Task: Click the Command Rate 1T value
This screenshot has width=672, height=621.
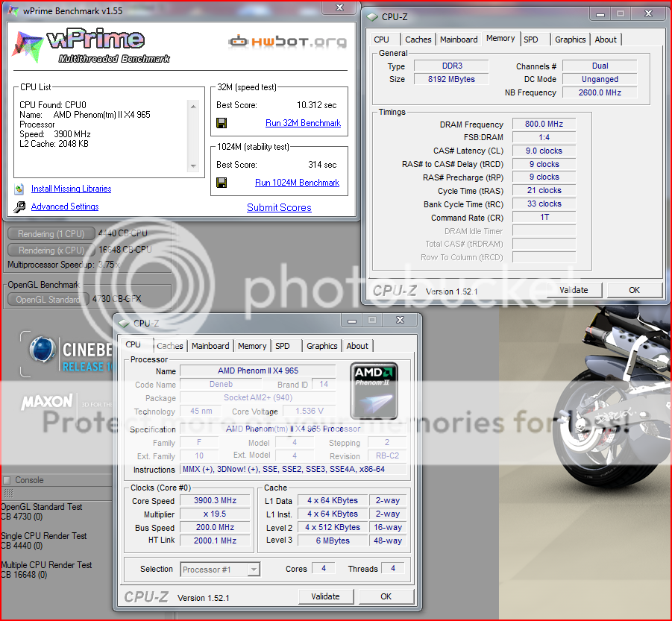Action: point(544,217)
